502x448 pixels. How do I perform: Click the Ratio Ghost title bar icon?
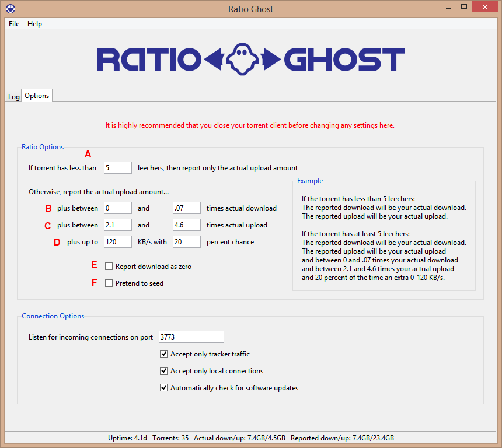click(x=11, y=9)
